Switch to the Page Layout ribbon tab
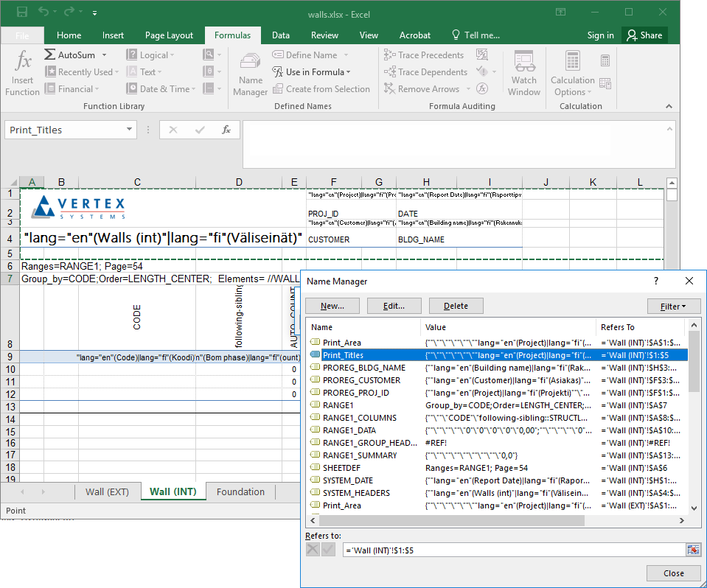This screenshot has height=588, width=707. coord(169,35)
